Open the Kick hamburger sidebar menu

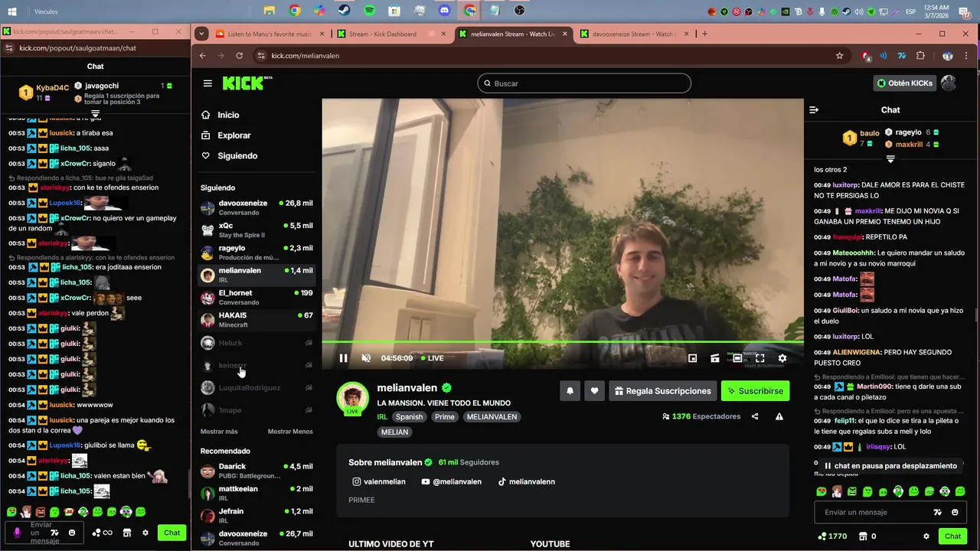(x=207, y=83)
